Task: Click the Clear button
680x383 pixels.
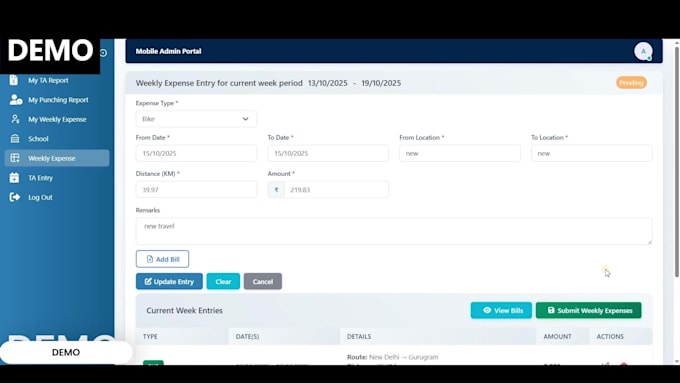Action: [223, 282]
